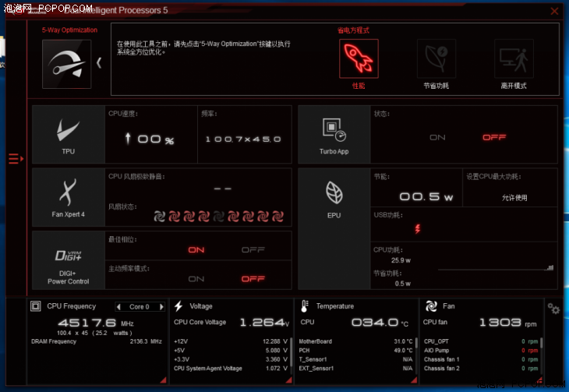Viewport: 569px width, 392px height.
Task: Collapse the description panel with left chevron
Action: click(99, 63)
